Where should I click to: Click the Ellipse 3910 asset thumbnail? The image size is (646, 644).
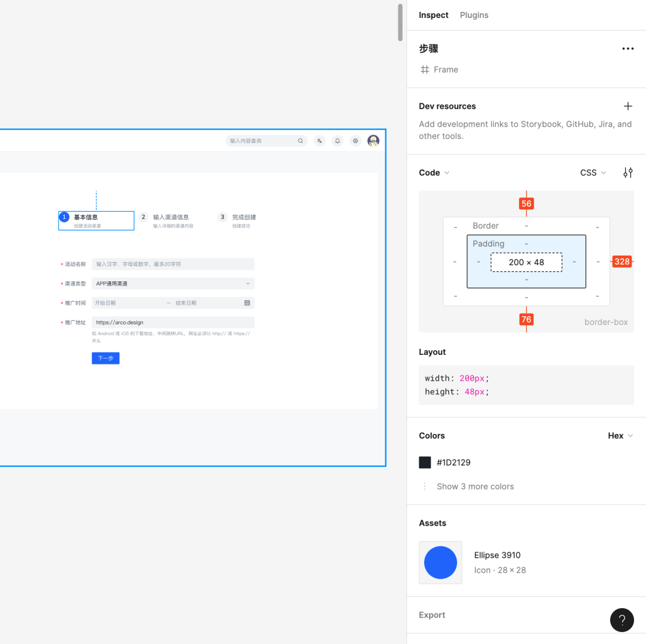440,563
